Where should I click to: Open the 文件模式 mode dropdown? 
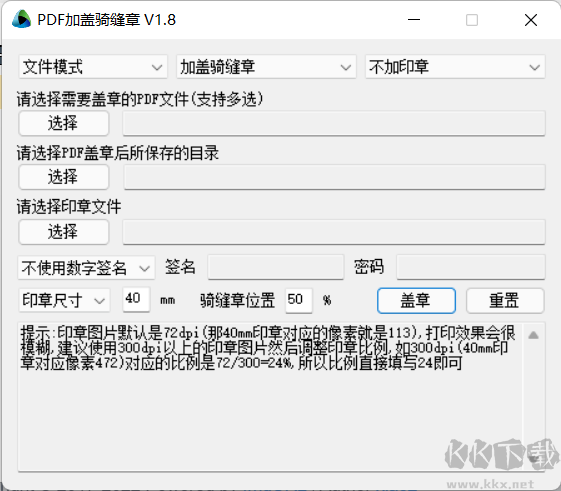point(93,67)
